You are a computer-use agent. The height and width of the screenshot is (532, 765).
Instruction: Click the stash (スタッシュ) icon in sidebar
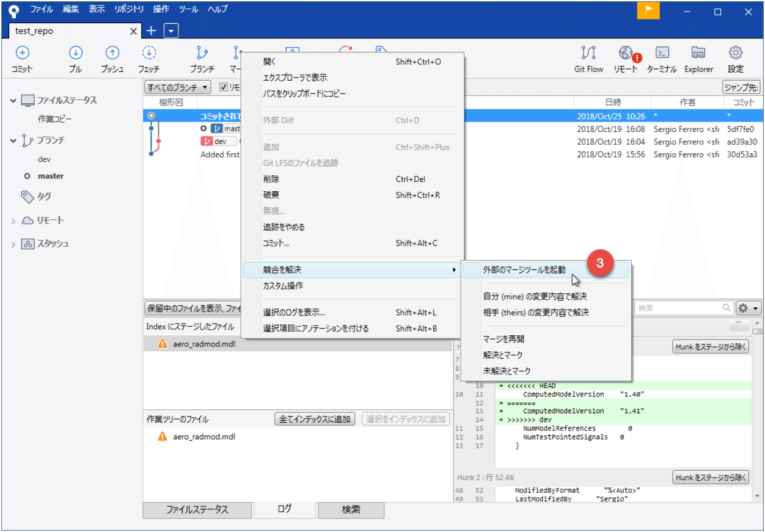point(27,244)
